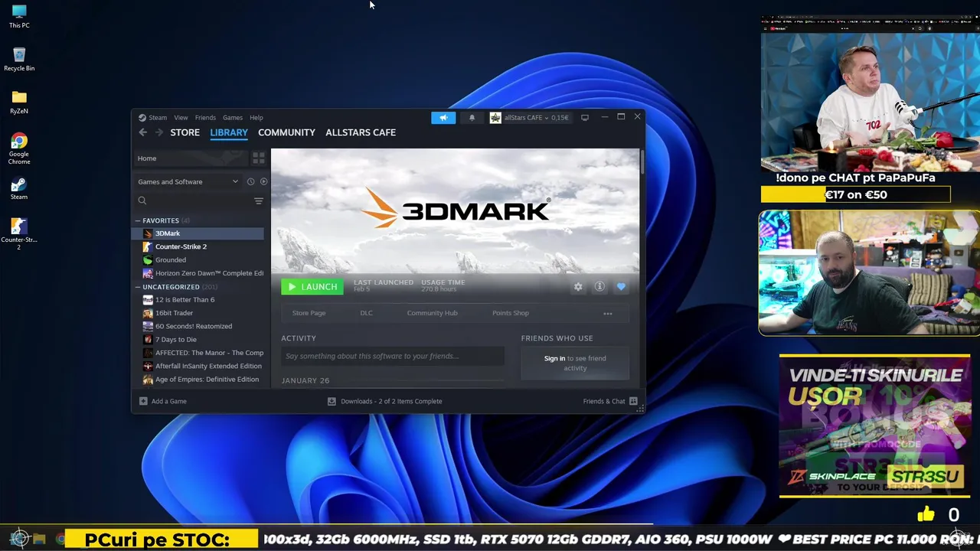The width and height of the screenshot is (980, 551).
Task: Go forward with the navigation arrow
Action: click(159, 132)
